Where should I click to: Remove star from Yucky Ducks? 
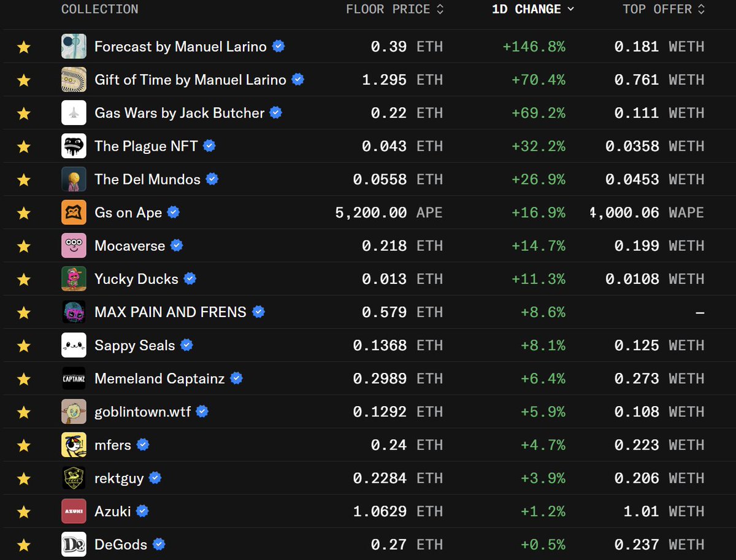(x=24, y=278)
